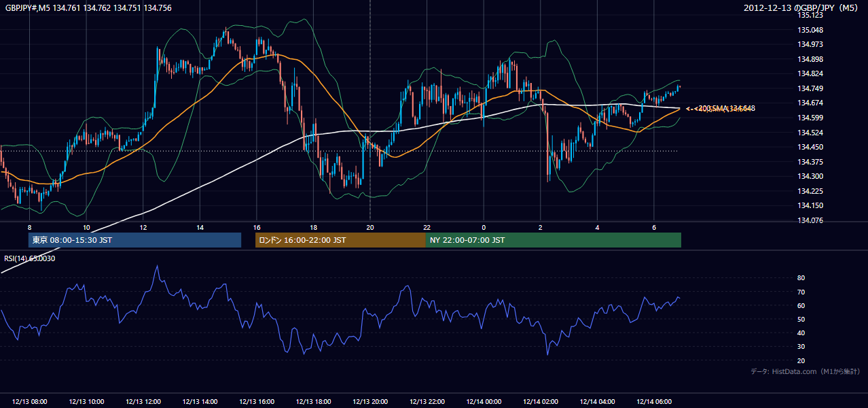
Task: Click hour label 2 under price chart
Action: 540,227
